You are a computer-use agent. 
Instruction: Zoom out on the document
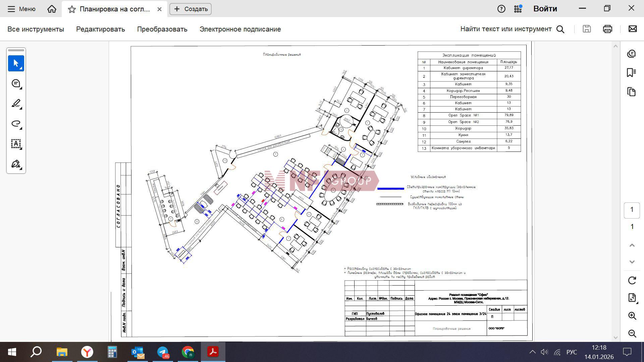point(632,334)
